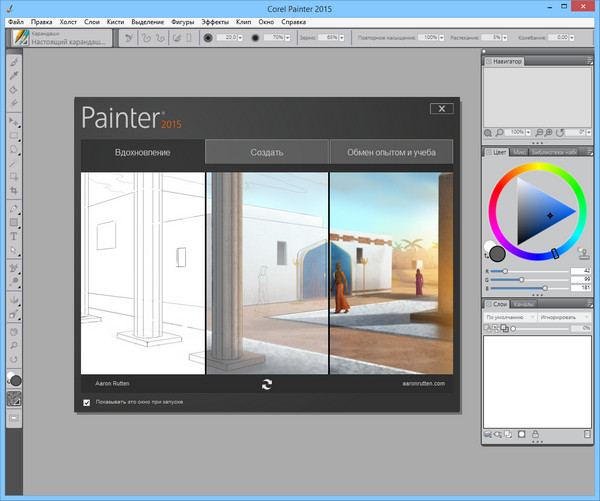Select the Dropper tool in the toolbox
Screen dimensions: 600x501
(15, 74)
